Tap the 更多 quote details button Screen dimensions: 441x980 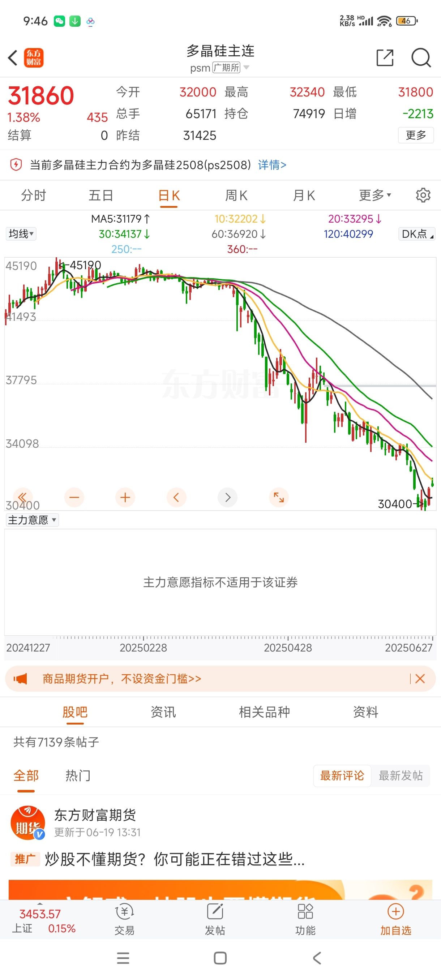[x=415, y=135]
